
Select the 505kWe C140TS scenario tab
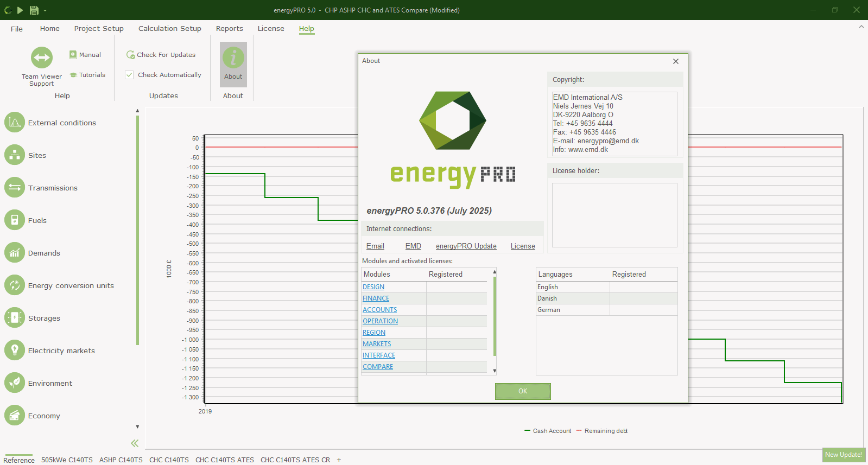coord(67,460)
